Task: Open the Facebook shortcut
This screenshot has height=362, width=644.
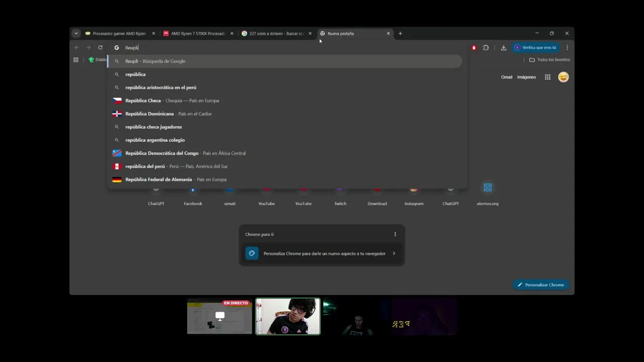Action: pyautogui.click(x=193, y=196)
